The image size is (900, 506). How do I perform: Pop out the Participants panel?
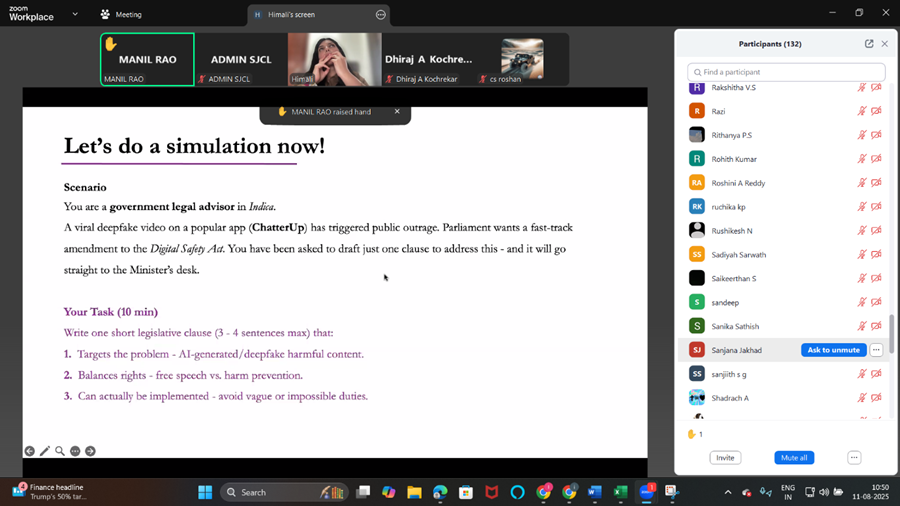tap(869, 44)
